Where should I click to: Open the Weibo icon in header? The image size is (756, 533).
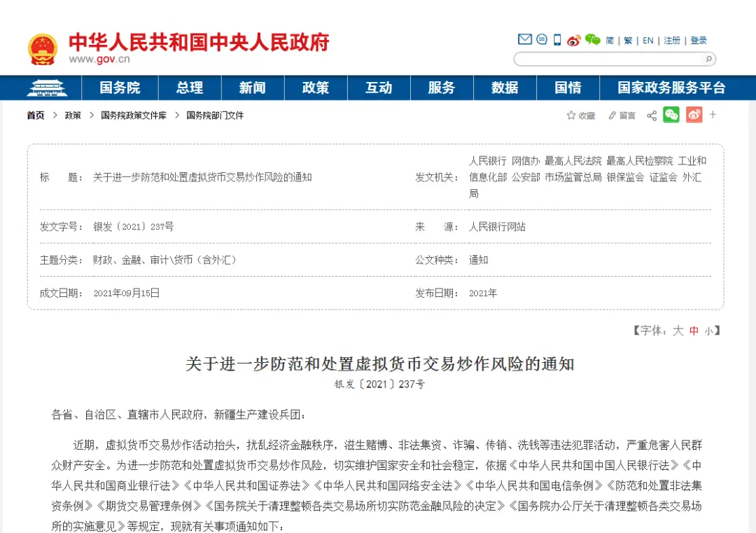click(574, 40)
